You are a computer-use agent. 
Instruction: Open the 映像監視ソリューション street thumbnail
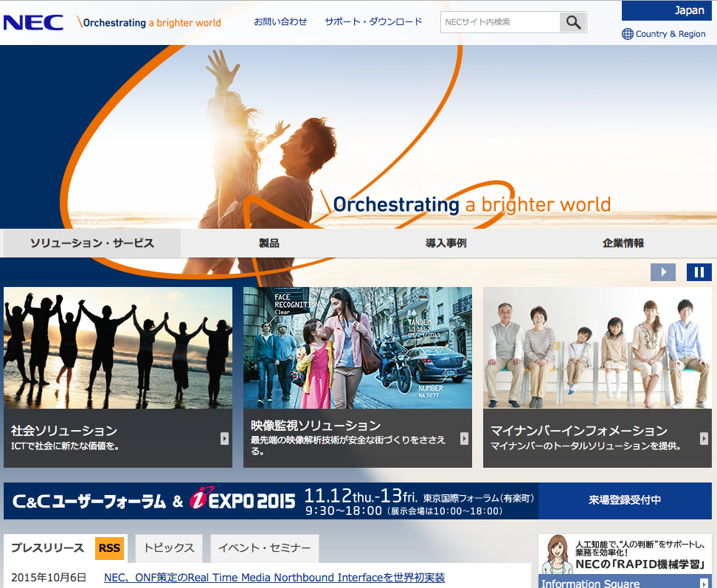358,347
